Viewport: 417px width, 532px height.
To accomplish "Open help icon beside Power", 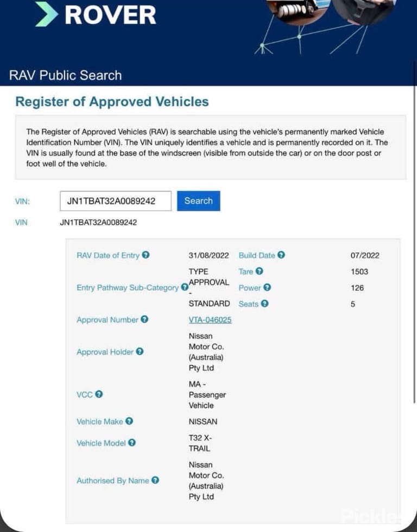I will coord(267,287).
